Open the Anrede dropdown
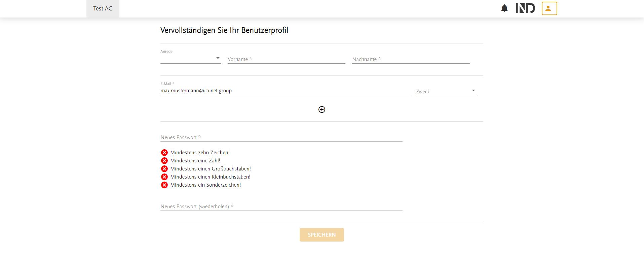This screenshot has height=253, width=644. click(x=191, y=59)
